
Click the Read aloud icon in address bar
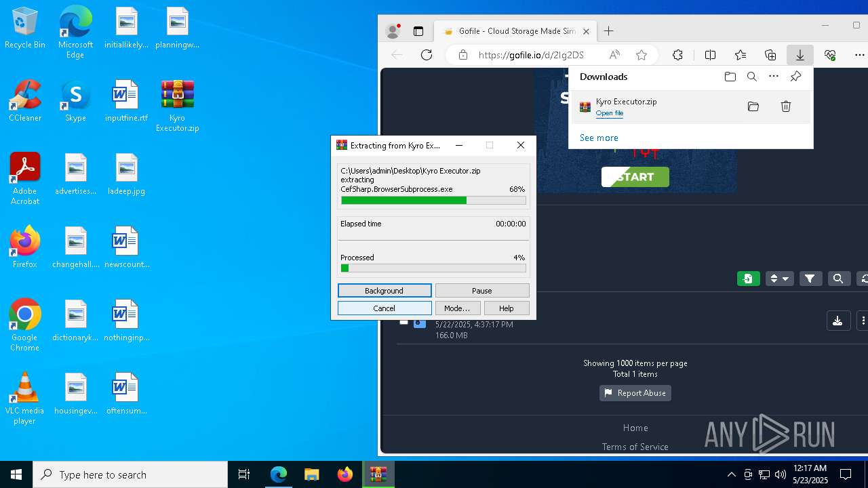[x=614, y=55]
